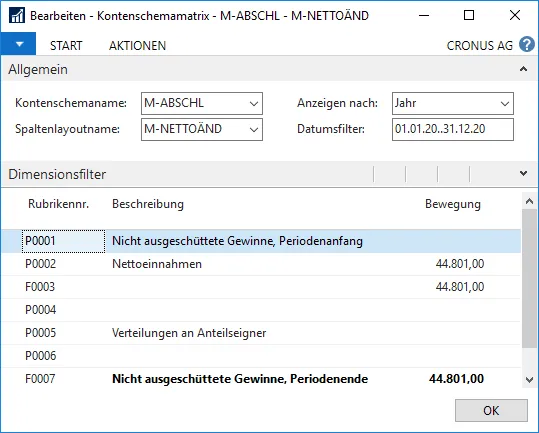The height and width of the screenshot is (433, 539).
Task: Click scrollbar up arrow in the table
Action: click(529, 201)
